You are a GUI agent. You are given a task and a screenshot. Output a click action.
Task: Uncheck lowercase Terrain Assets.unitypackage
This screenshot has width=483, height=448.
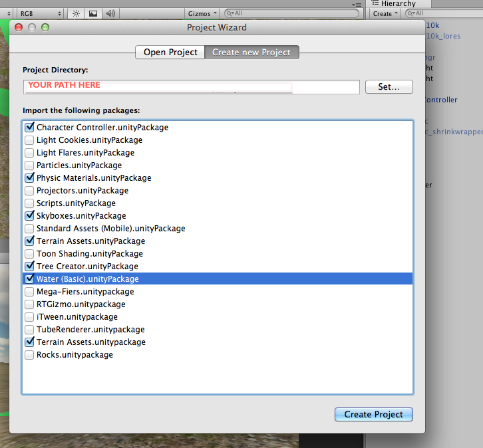pyautogui.click(x=29, y=342)
